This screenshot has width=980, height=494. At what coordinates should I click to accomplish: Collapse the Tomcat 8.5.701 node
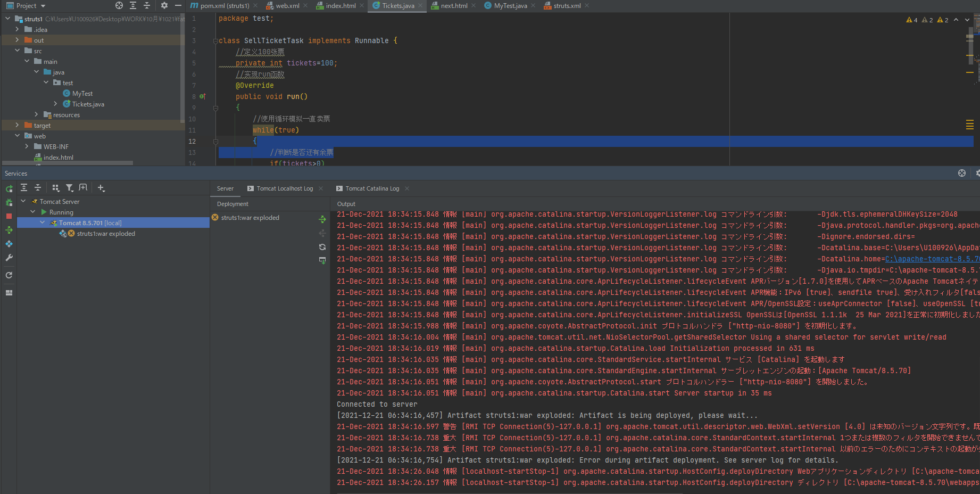point(43,223)
